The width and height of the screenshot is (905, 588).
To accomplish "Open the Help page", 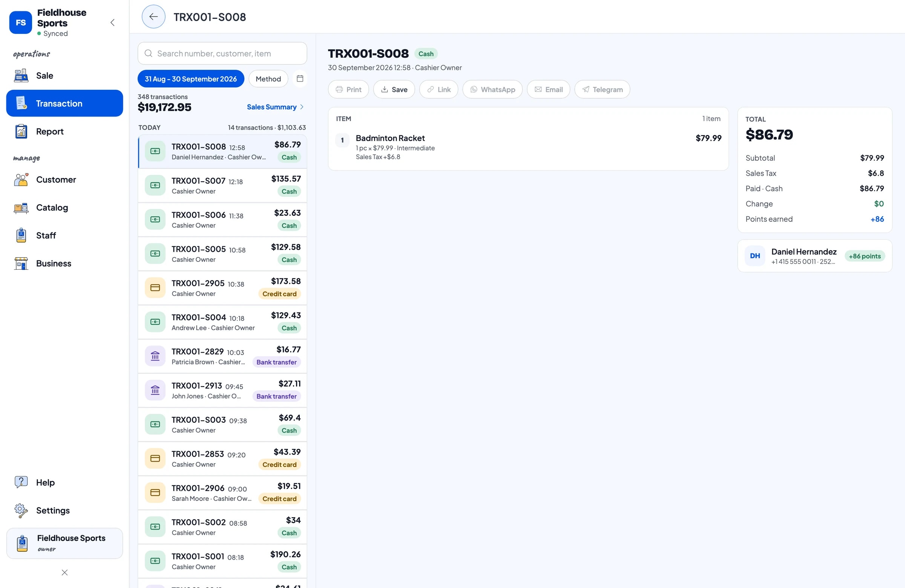I will coord(64,482).
